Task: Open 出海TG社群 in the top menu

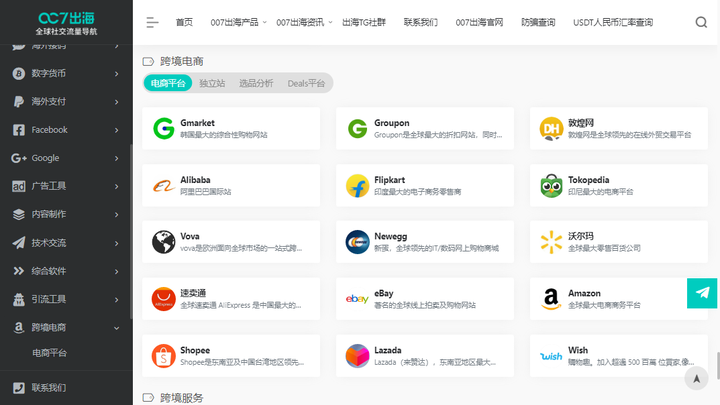Action: point(364,22)
